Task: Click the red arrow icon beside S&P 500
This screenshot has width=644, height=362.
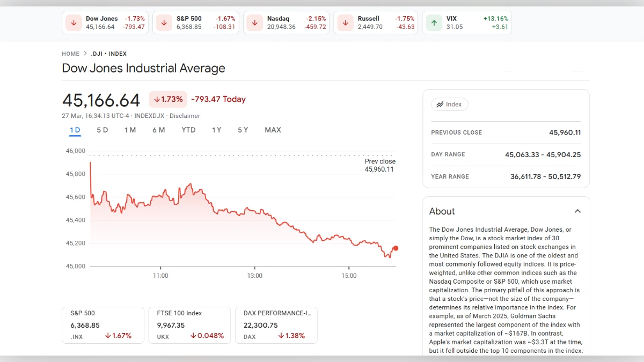Action: (164, 23)
